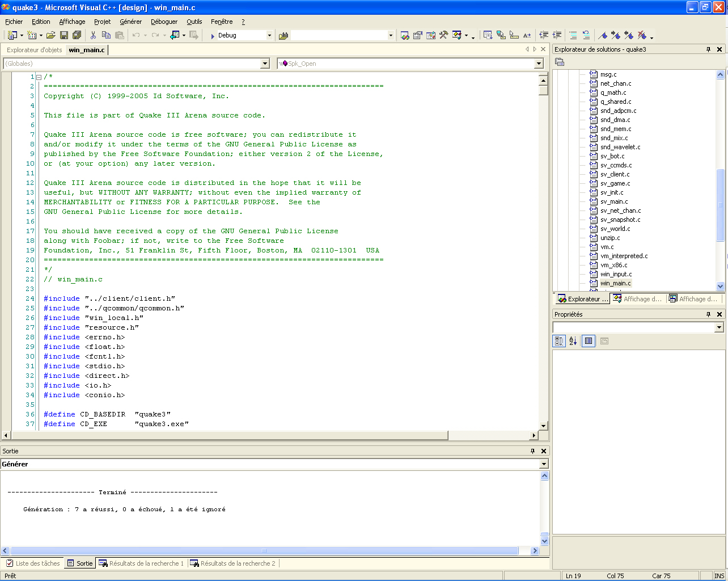Viewport: 728px width, 581px height.
Task: Open the Générer menu
Action: [130, 22]
